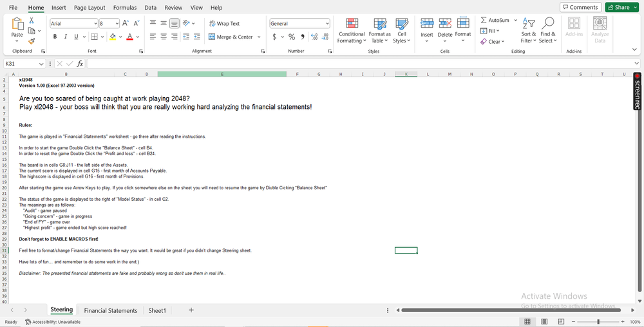Screen dimensions: 644x327
Task: Click the Percent Style icon
Action: [x=292, y=37]
